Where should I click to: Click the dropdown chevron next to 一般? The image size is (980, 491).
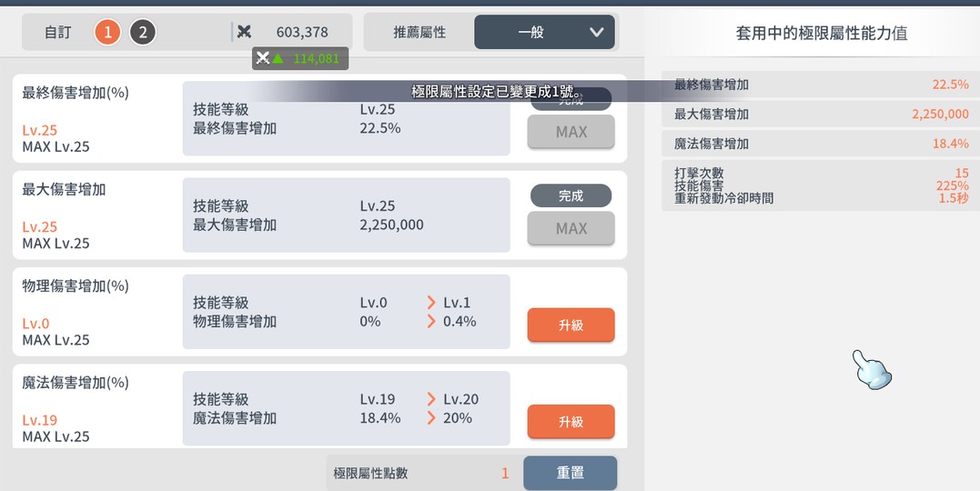tap(596, 32)
